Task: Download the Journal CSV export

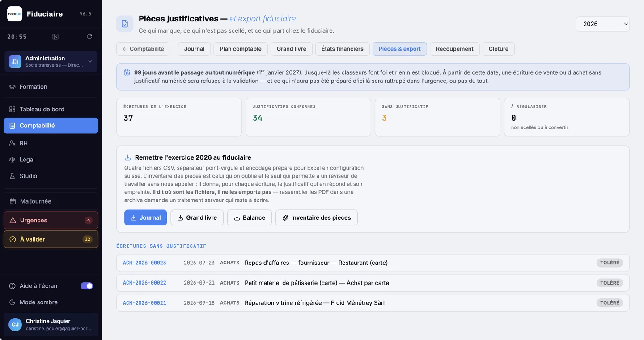Action: click(146, 217)
